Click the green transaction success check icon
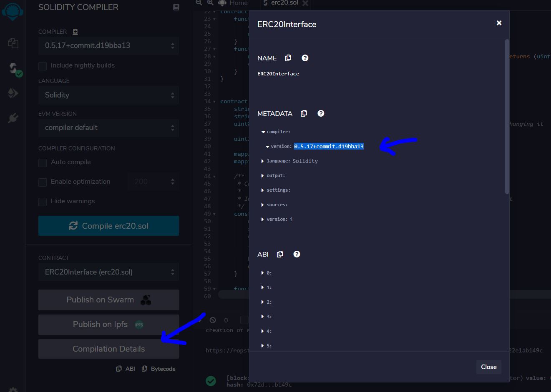This screenshot has width=551, height=392. [x=211, y=380]
